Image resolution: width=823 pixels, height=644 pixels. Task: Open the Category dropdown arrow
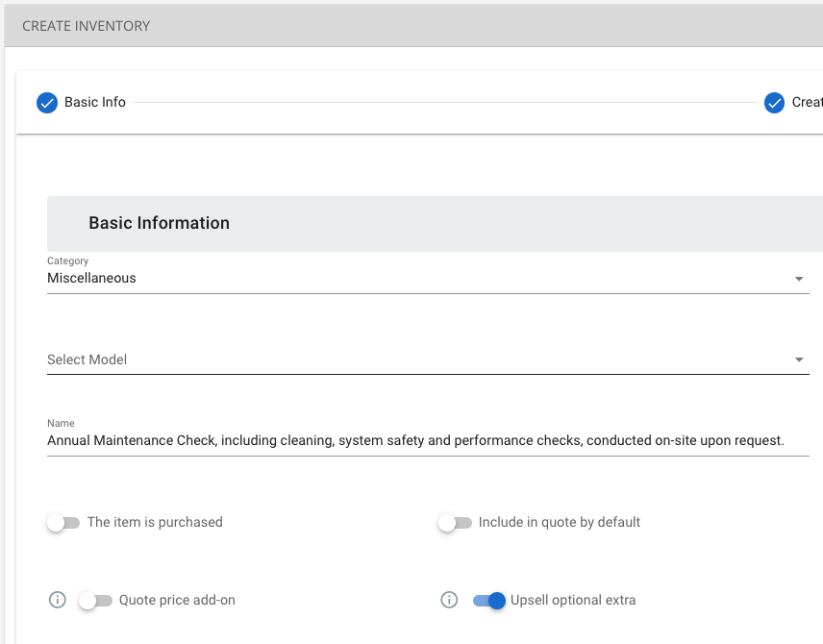tap(798, 279)
